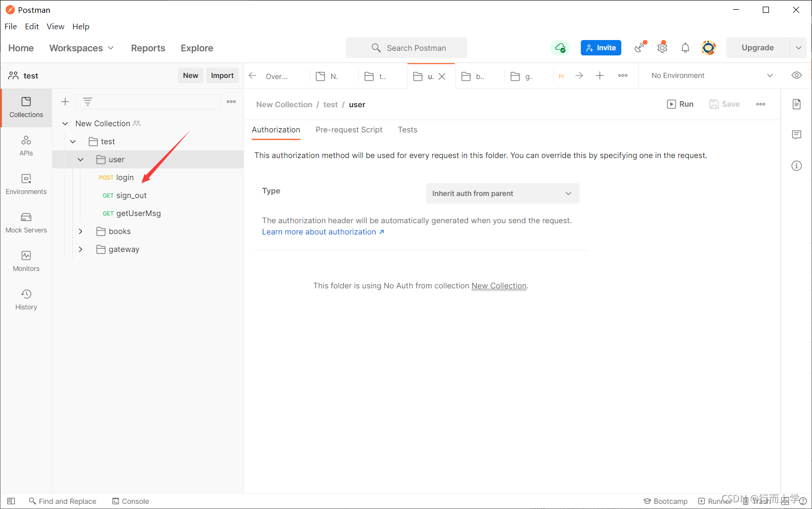Open Bootcamp from the status bar
This screenshot has width=812, height=509.
point(665,501)
